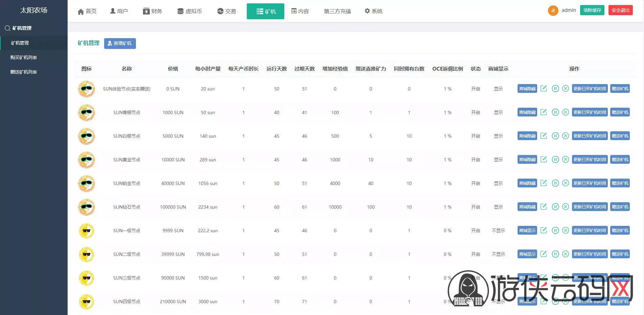Toggle 商城隐藏 for SUN青铜节点
The width and height of the screenshot is (644, 315).
point(527,112)
